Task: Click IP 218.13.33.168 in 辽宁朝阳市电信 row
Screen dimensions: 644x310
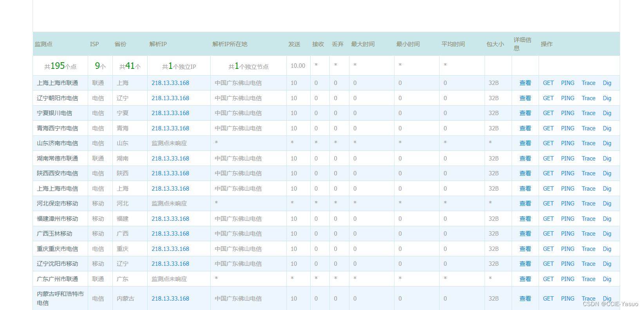Action: pos(170,98)
